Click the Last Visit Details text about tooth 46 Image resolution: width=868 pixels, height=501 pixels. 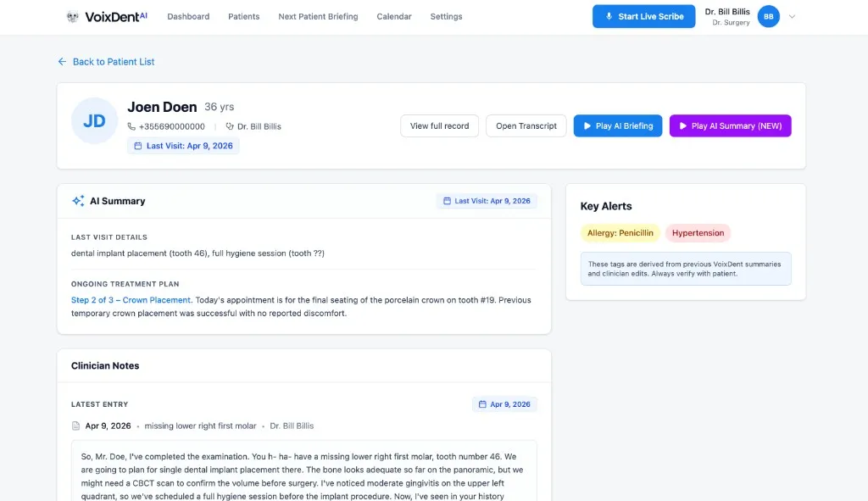198,253
